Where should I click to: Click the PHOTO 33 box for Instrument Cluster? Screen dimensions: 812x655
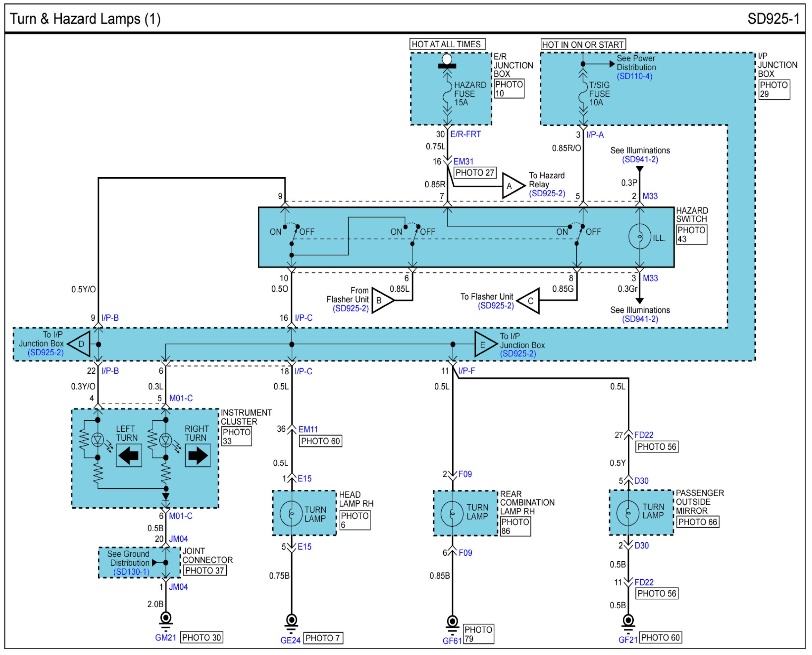click(236, 437)
